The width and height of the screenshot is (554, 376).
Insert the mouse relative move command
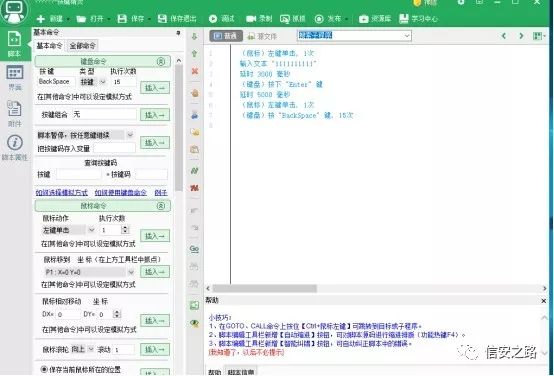[155, 321]
